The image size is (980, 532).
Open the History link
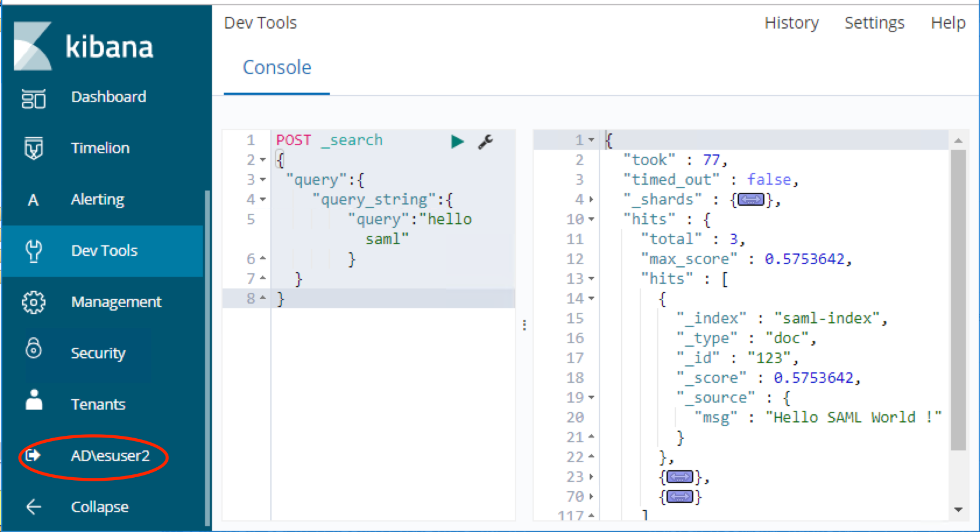tap(791, 23)
